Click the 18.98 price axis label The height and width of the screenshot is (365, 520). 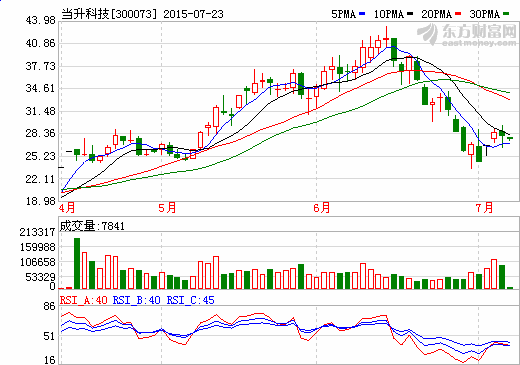click(40, 201)
